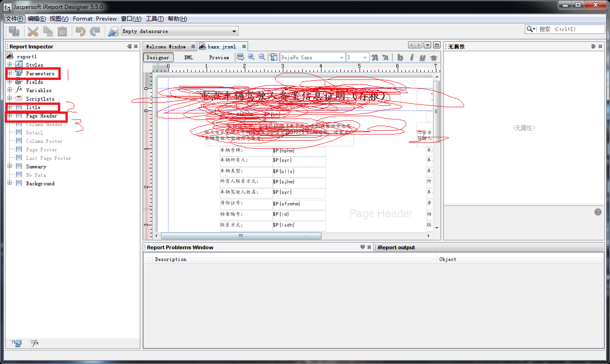Click the help question mark icon in properties
Viewport: 610px width, 364px height.
598,212
